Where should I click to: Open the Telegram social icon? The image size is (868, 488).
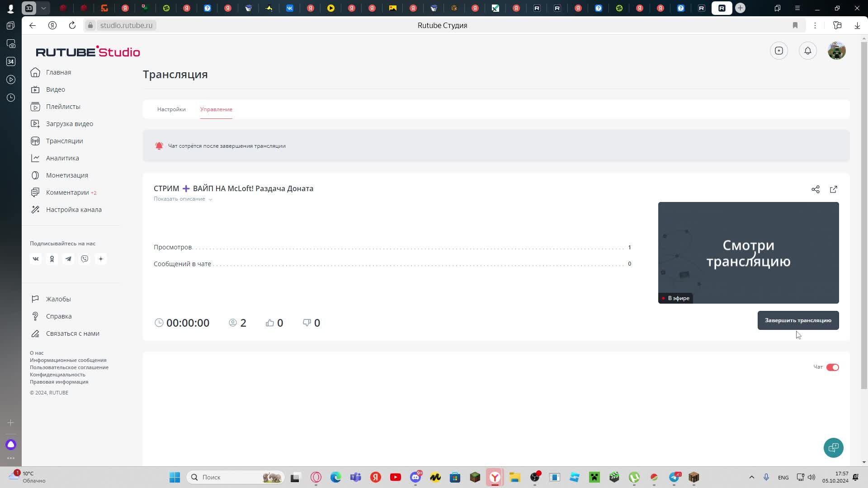pyautogui.click(x=68, y=259)
